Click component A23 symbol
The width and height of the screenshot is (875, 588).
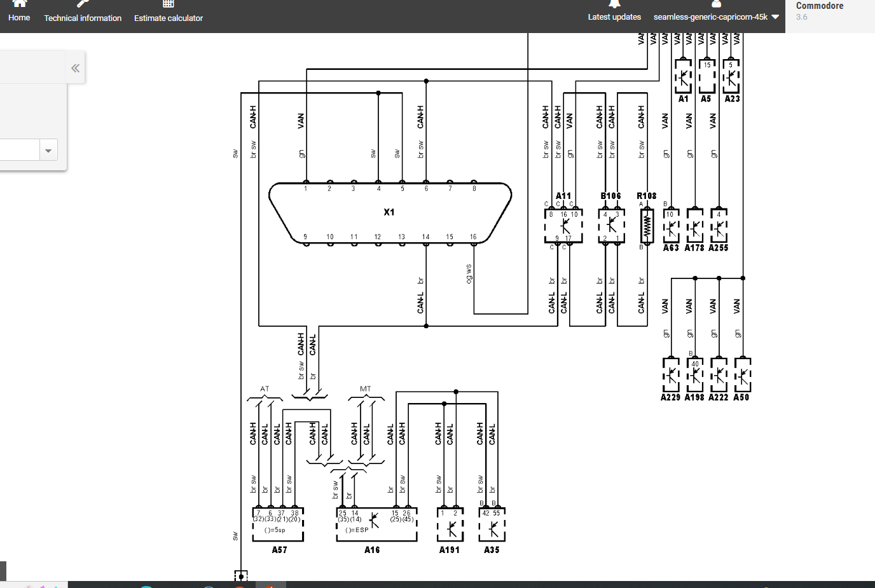point(731,76)
